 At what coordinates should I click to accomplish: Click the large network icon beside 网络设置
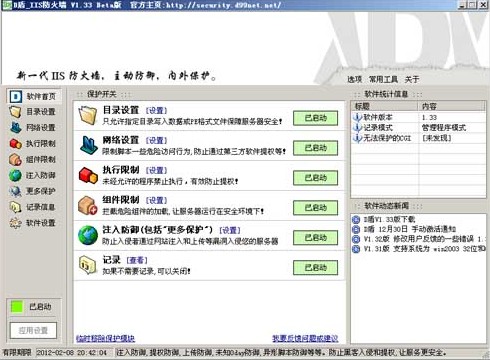88,145
